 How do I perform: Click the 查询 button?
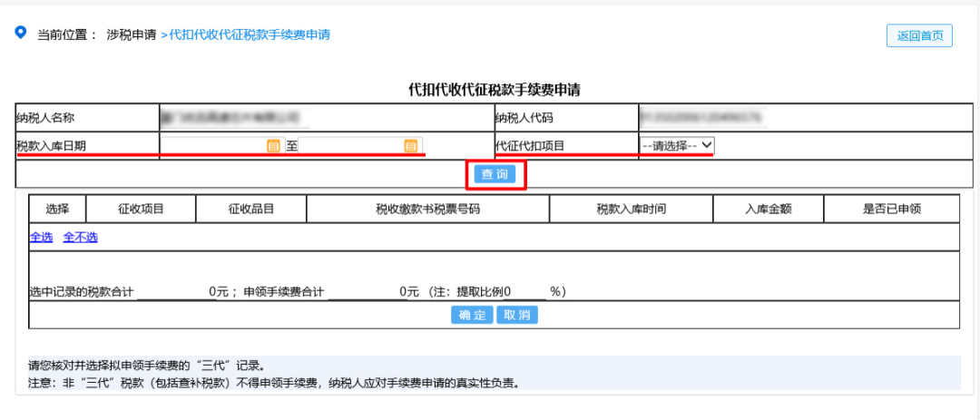click(x=495, y=174)
